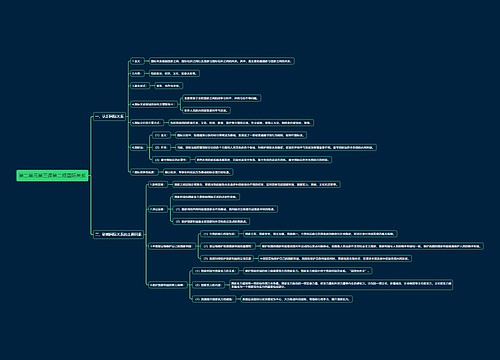Select the seventh and last subnode of branch one

coord(144,172)
